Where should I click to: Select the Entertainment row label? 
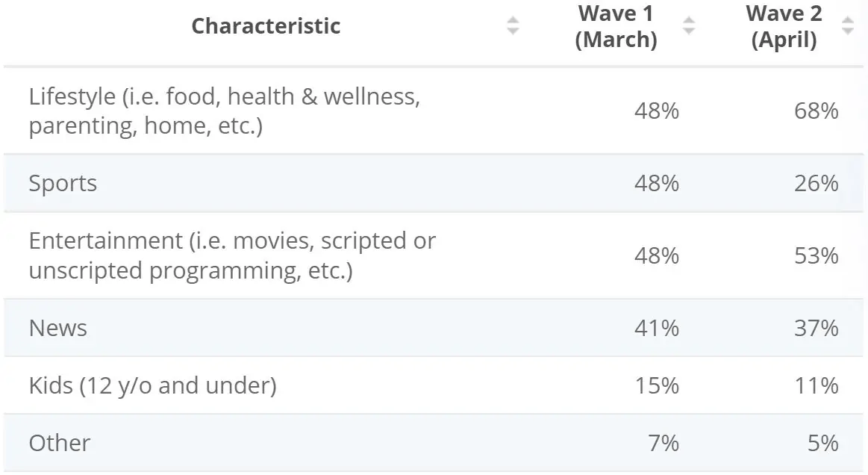(232, 255)
